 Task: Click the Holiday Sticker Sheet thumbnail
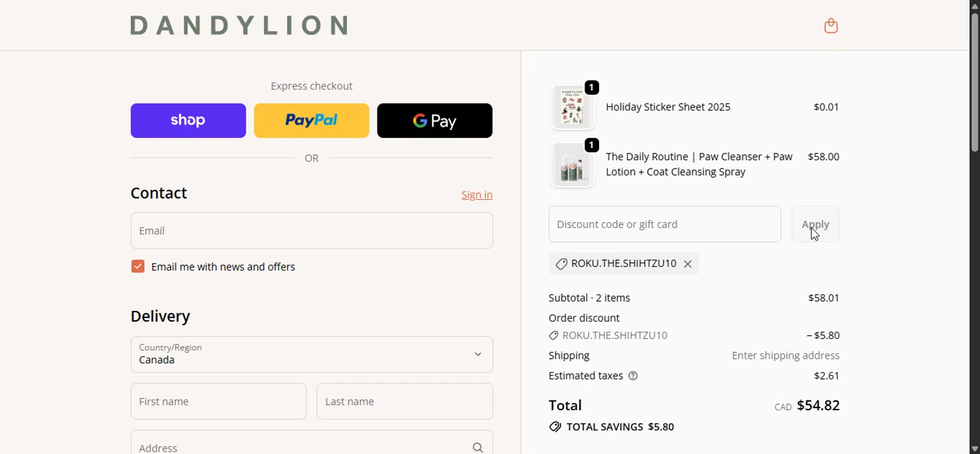[572, 108]
